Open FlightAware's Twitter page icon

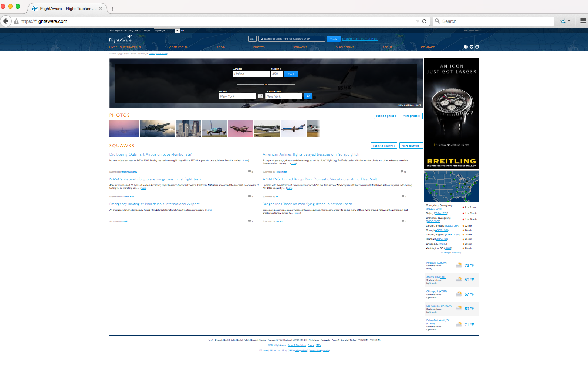point(472,47)
